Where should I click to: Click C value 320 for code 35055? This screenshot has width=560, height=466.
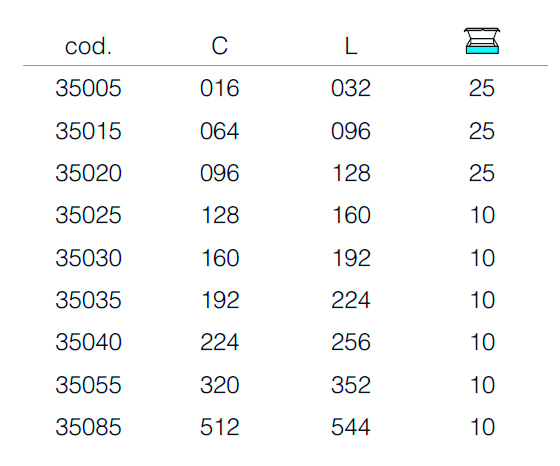tap(219, 385)
